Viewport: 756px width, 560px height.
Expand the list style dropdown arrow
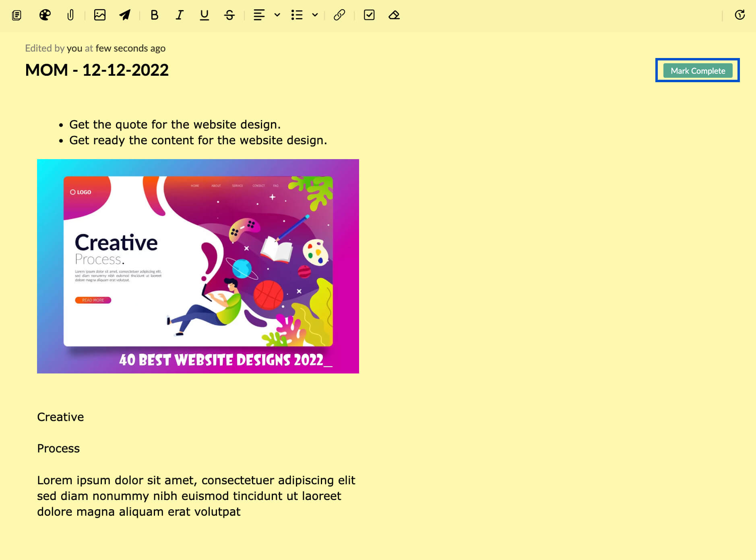(x=315, y=15)
